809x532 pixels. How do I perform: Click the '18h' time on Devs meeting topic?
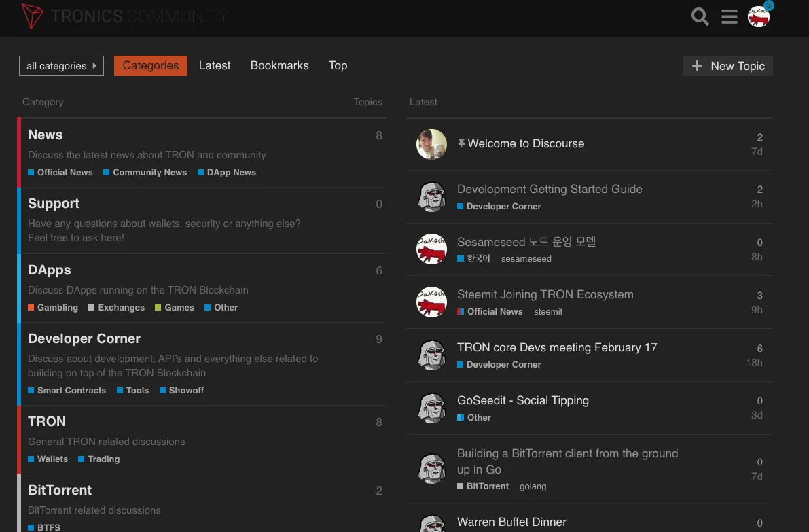(x=754, y=363)
